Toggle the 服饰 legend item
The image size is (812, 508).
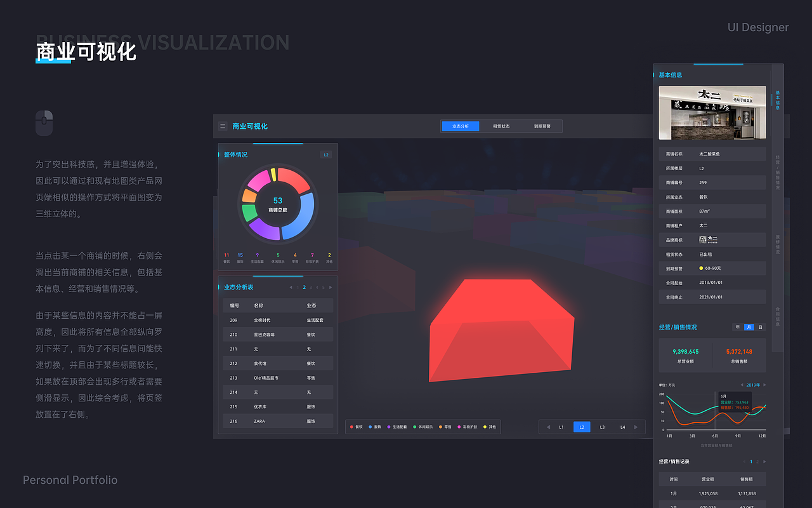point(374,427)
